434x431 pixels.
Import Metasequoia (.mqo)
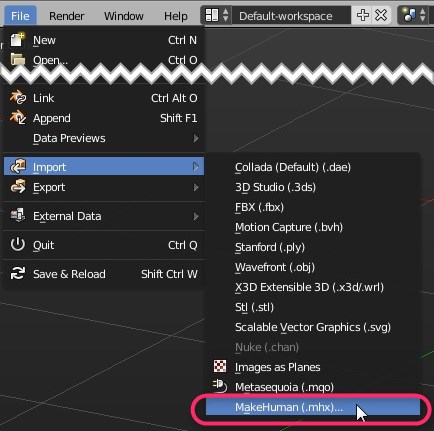point(313,387)
